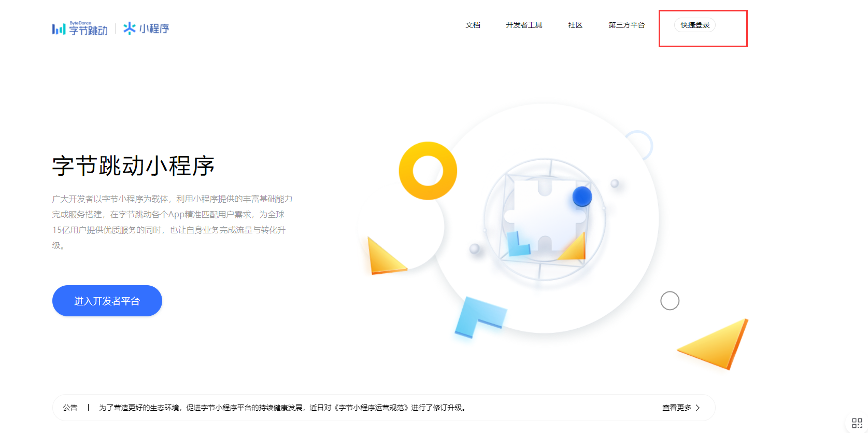868x433 pixels.
Task: Open the 第三方平台 menu item
Action: 627,25
